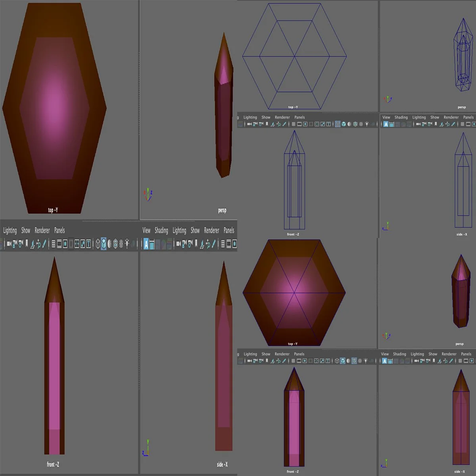The width and height of the screenshot is (476, 476).
Task: Toggle film gate in large front -Z toolbar
Action: (x=59, y=244)
